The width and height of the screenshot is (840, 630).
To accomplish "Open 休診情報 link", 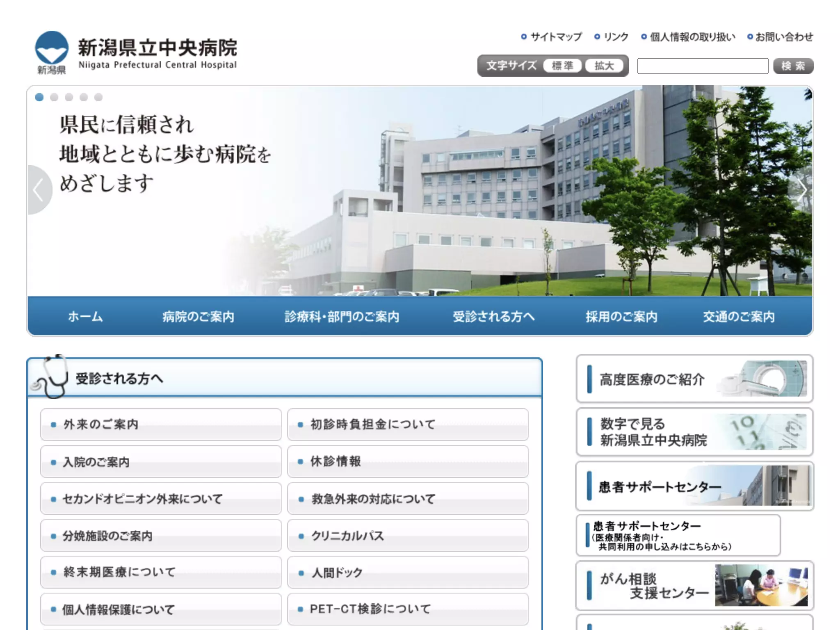I will pos(408,461).
